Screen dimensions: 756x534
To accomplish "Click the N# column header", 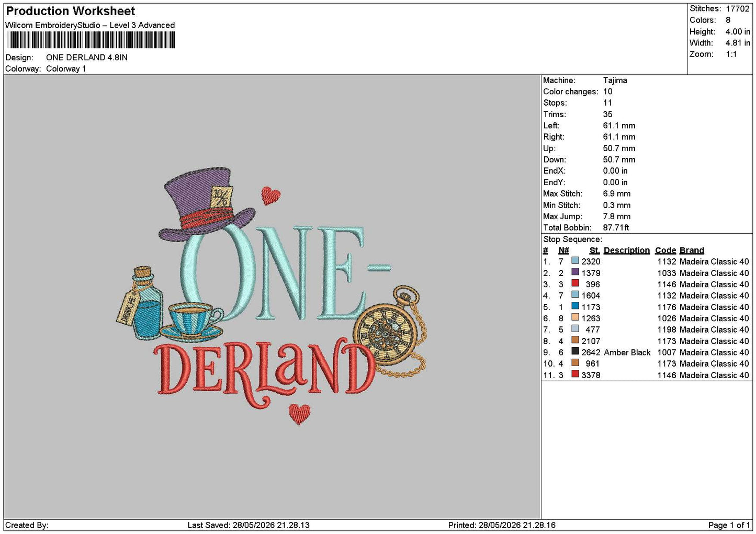I will (563, 251).
